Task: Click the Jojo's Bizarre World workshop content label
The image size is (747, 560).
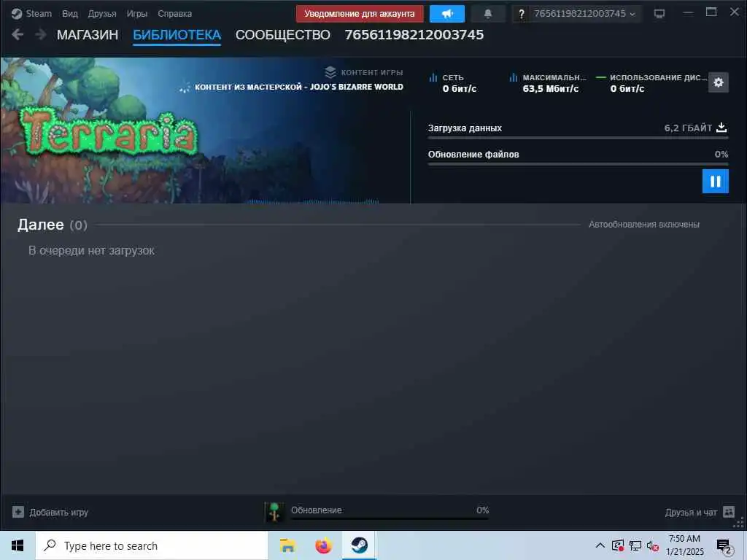Action: tap(298, 87)
